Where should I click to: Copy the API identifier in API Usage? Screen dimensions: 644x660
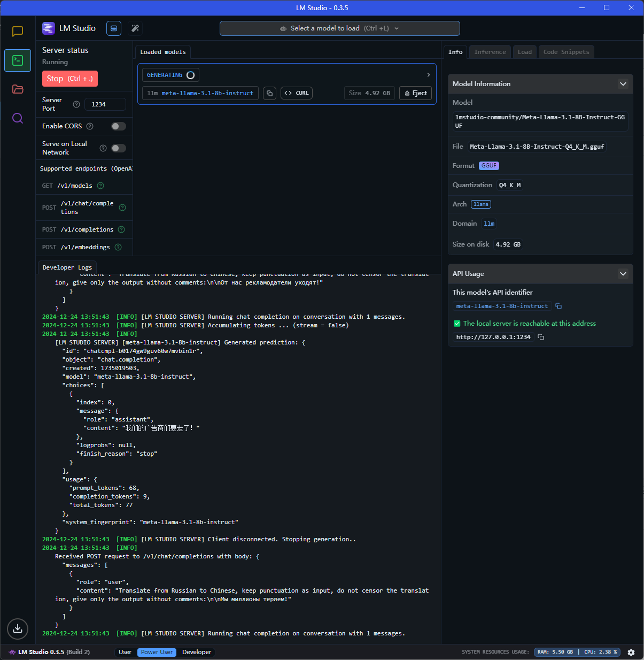[x=558, y=306]
